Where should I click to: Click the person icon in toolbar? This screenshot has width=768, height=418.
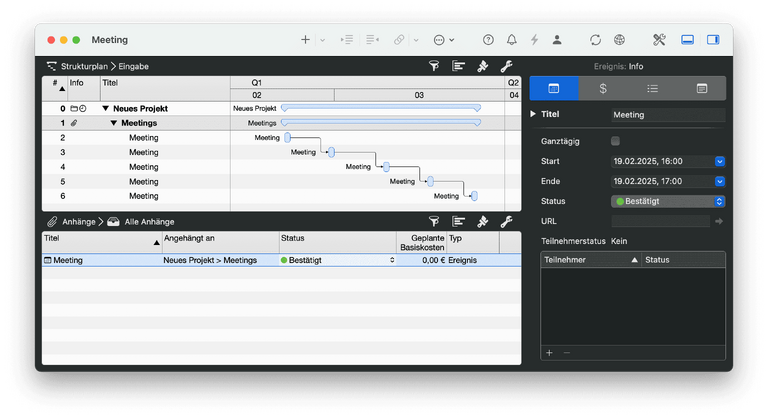(557, 40)
